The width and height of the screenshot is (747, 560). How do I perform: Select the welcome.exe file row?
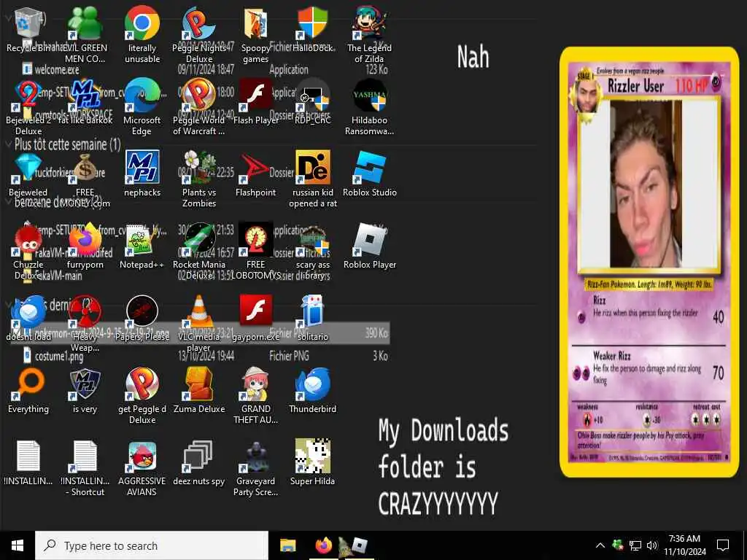point(206,69)
